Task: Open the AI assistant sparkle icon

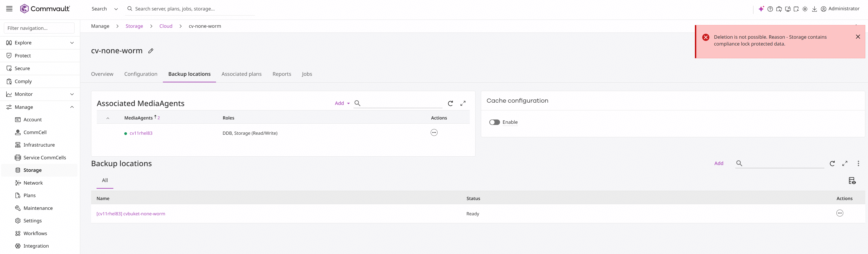Action: [x=761, y=9]
